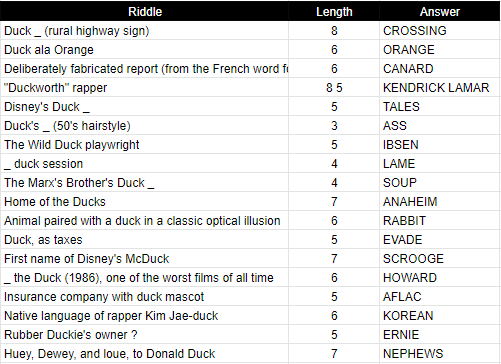The width and height of the screenshot is (501, 364).
Task: Select the Riddle column header
Action: pos(145,11)
